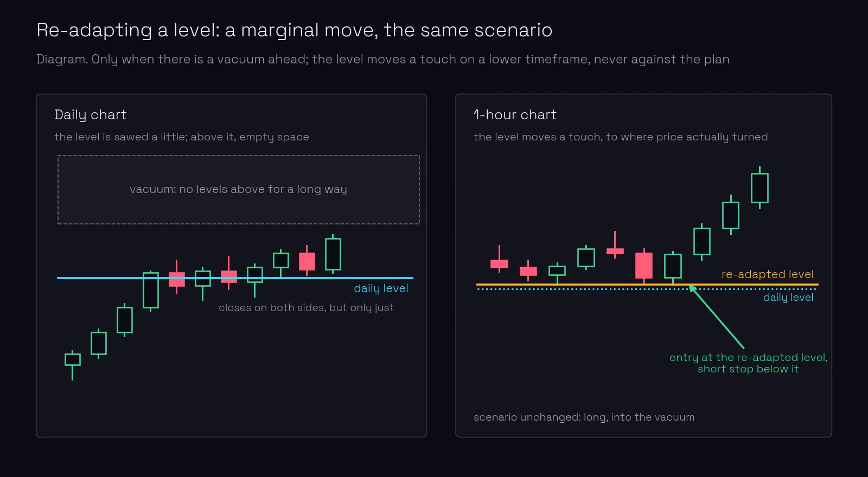Click the last green candle on daily chart
868x477 pixels.
[x=333, y=254]
